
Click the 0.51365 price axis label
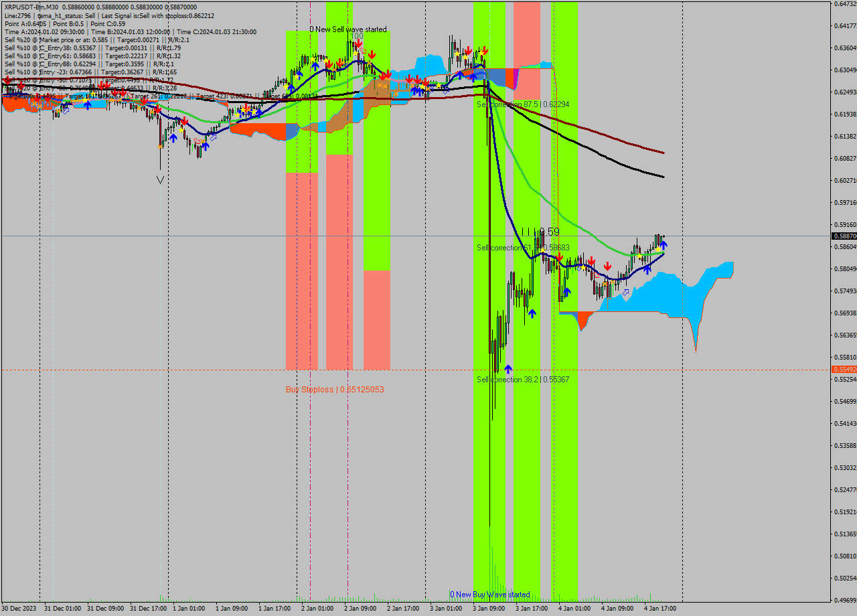845,534
